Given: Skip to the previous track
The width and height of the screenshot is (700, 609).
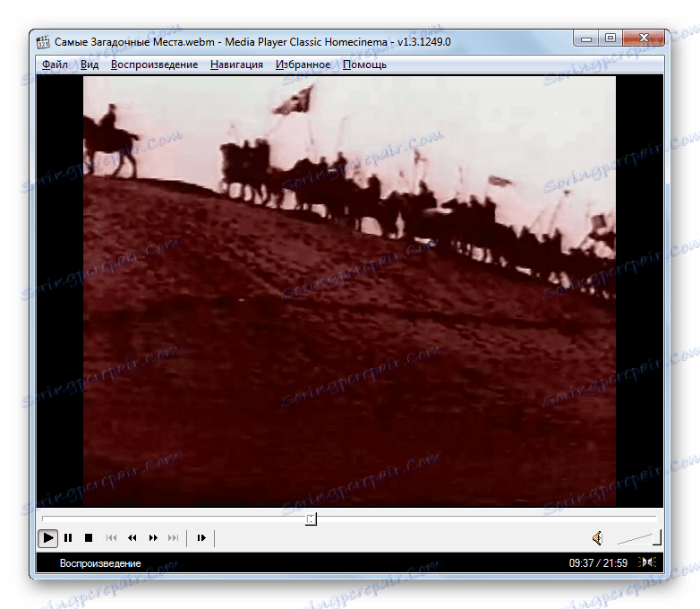Looking at the screenshot, I should click(111, 537).
